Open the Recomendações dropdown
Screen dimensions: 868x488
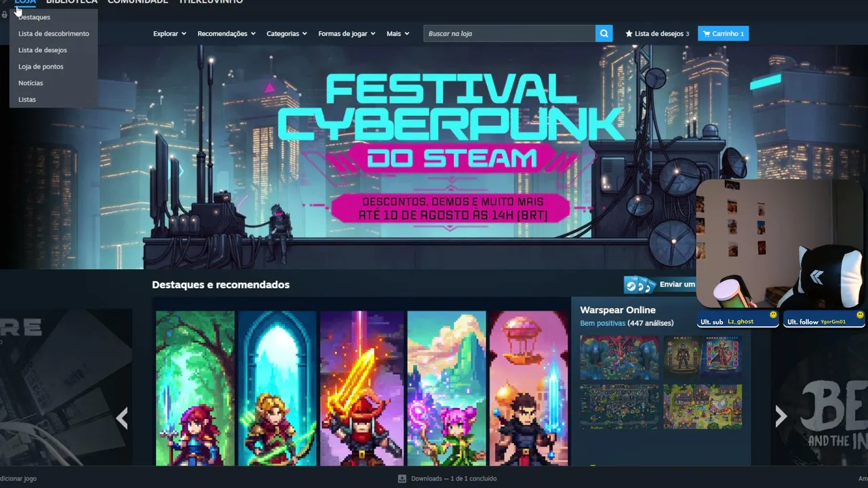[226, 33]
